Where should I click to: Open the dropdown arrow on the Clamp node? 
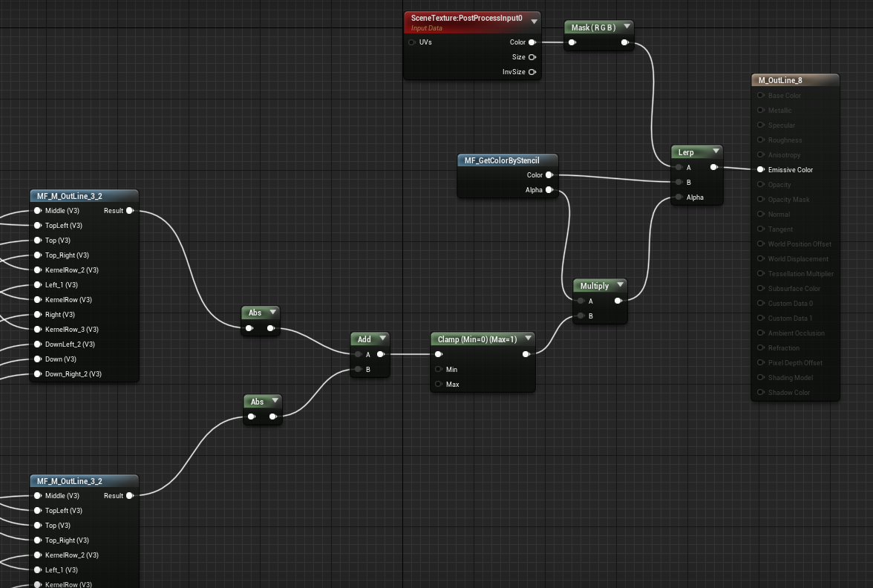pos(528,338)
